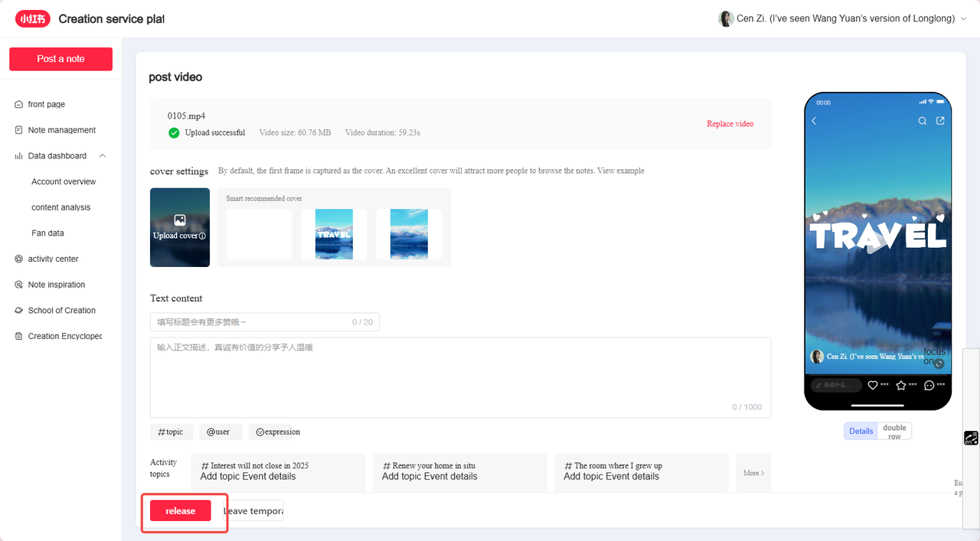Collapse the Data dashboard section
The height and width of the screenshot is (541, 980).
pyautogui.click(x=103, y=156)
